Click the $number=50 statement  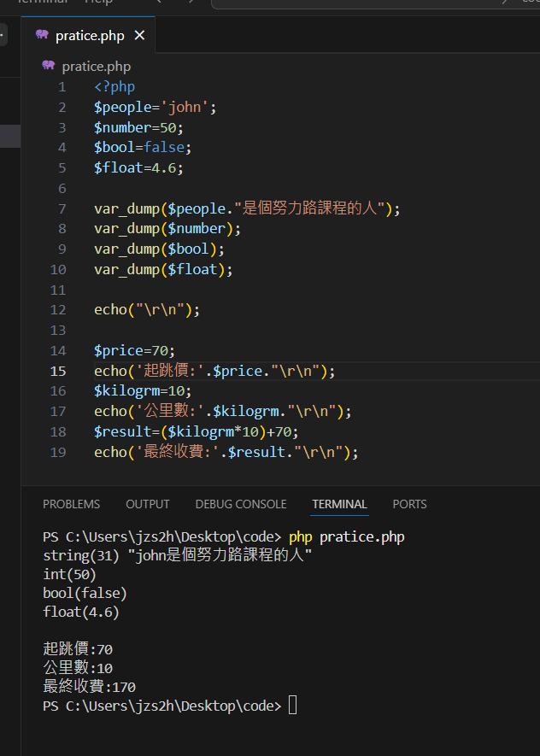pos(139,127)
